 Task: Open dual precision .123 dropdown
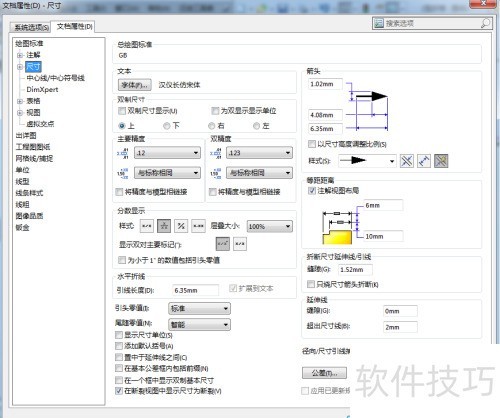tap(260, 153)
